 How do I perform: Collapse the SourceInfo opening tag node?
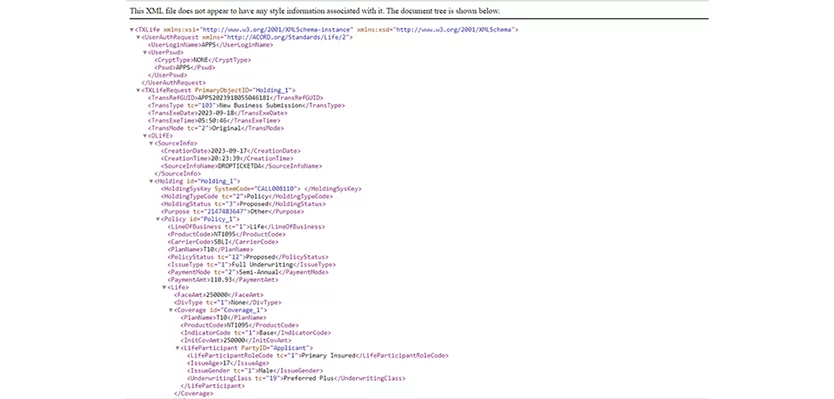(x=151, y=144)
